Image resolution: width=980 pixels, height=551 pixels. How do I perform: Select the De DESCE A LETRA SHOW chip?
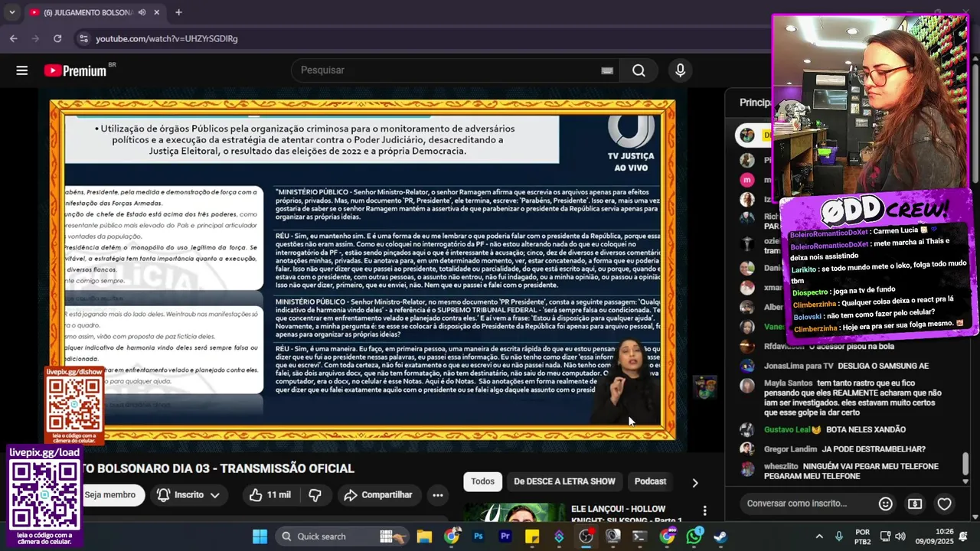click(x=564, y=481)
